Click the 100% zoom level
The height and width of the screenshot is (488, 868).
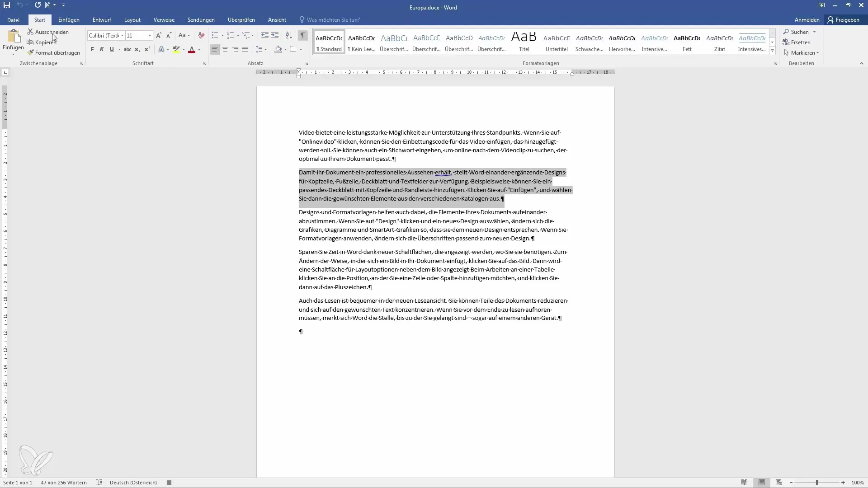coord(858,483)
